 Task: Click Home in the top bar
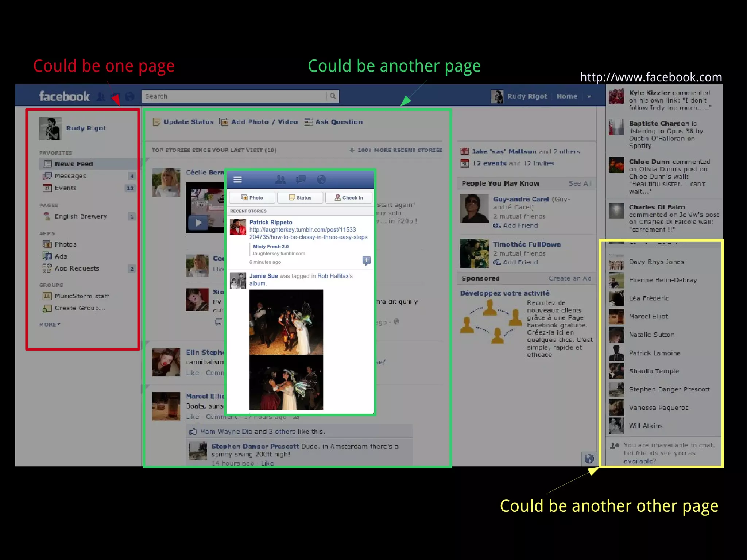pyautogui.click(x=567, y=96)
